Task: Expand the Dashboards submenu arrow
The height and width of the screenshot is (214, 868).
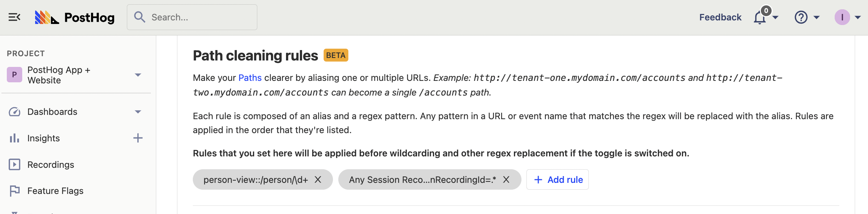Action: tap(138, 112)
